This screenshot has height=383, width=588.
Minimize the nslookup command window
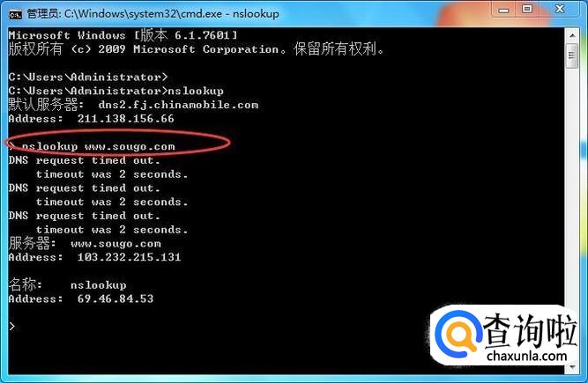pos(503,10)
